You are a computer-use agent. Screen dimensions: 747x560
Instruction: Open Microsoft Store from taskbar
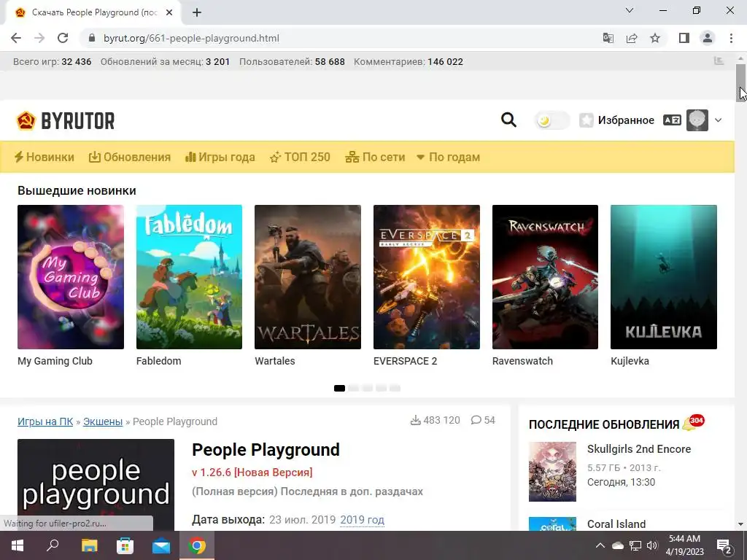tap(125, 545)
